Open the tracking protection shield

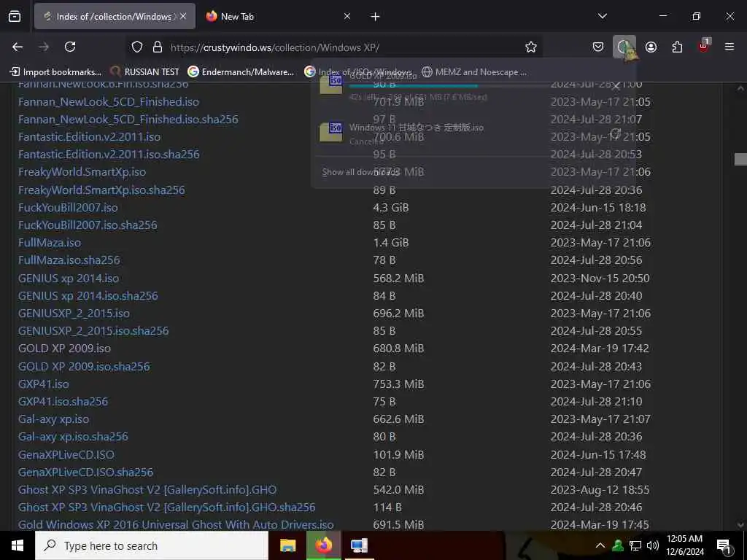click(x=137, y=47)
